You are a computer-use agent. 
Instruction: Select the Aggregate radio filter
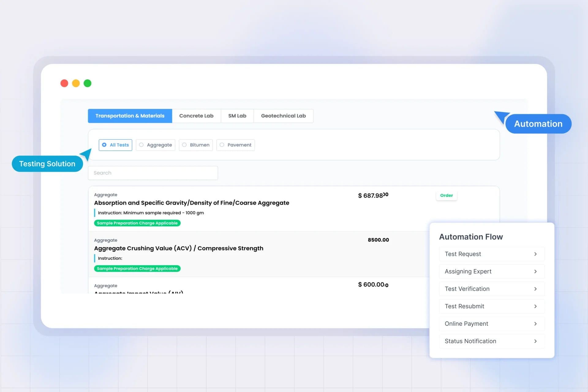click(141, 145)
